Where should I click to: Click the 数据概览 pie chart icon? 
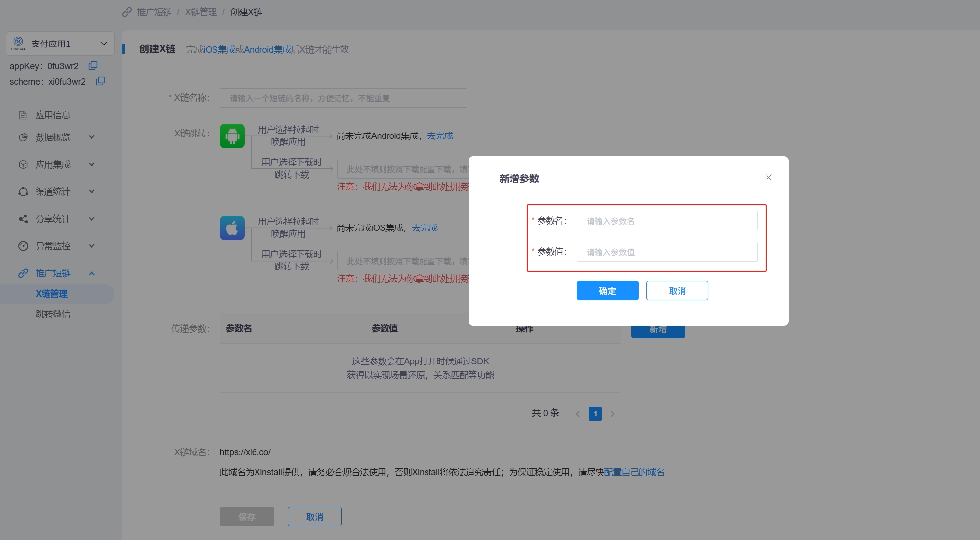coord(23,137)
